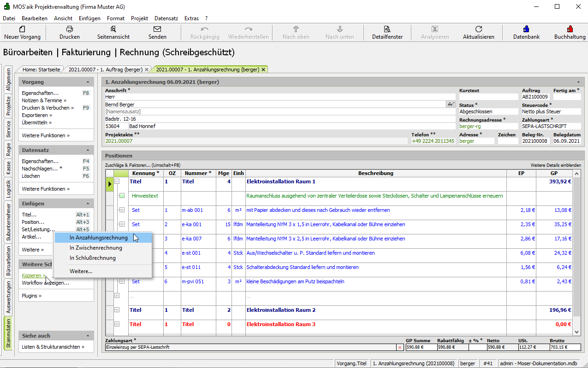Switch to the Home: Startseite tab
This screenshot has height=368, width=588.
pos(41,70)
